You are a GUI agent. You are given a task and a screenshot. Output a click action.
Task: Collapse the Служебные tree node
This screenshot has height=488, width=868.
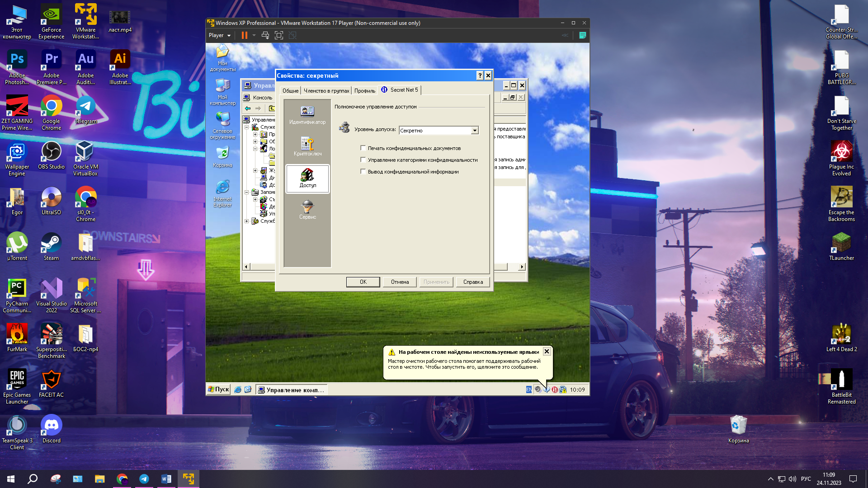[247, 127]
